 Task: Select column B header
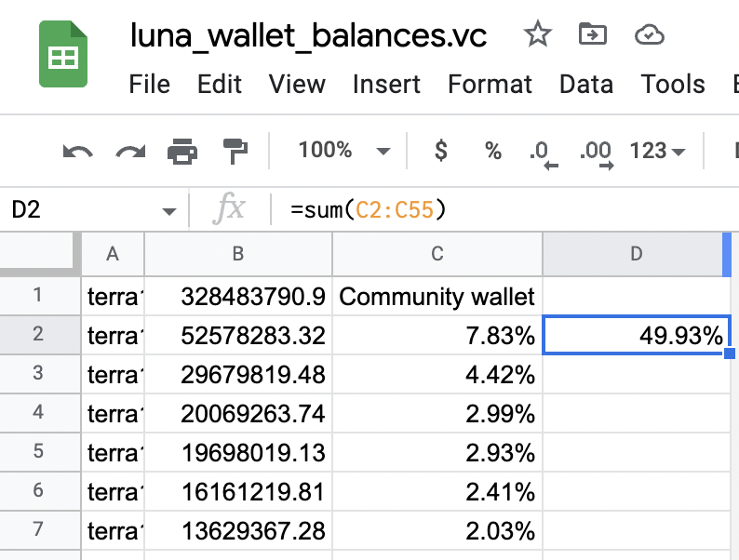pyautogui.click(x=238, y=254)
